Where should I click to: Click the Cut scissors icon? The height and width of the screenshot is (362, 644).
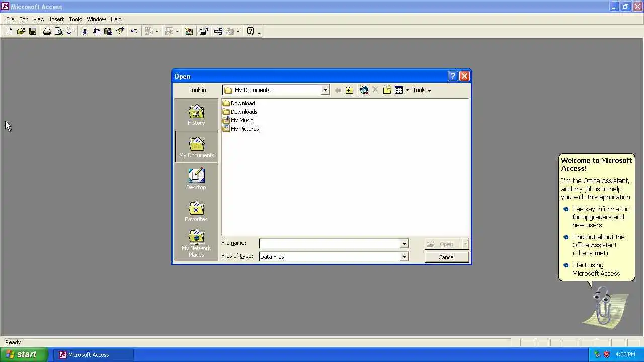point(85,31)
